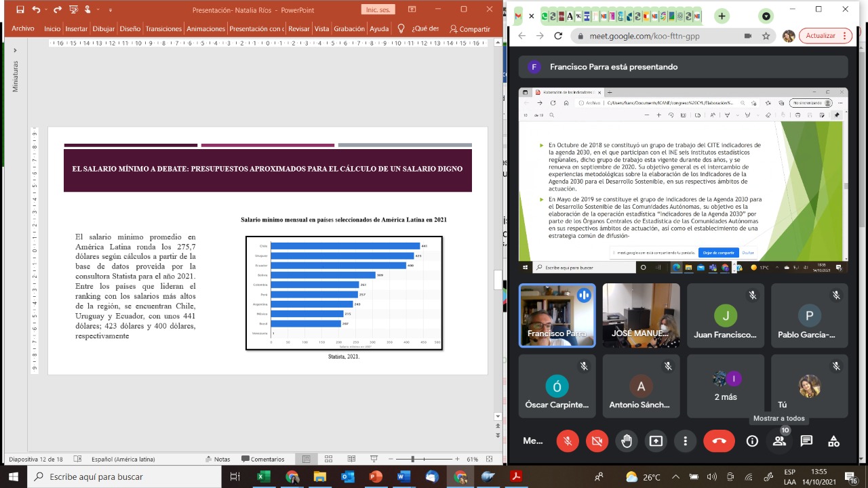The image size is (868, 488).
Task: Toggle camera in Google Meet
Action: [x=597, y=441]
